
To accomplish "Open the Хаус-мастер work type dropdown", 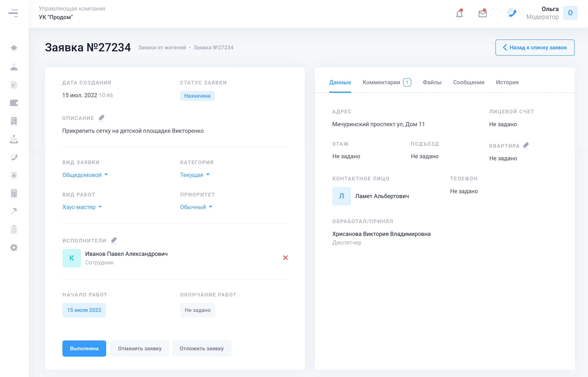I will (x=82, y=207).
